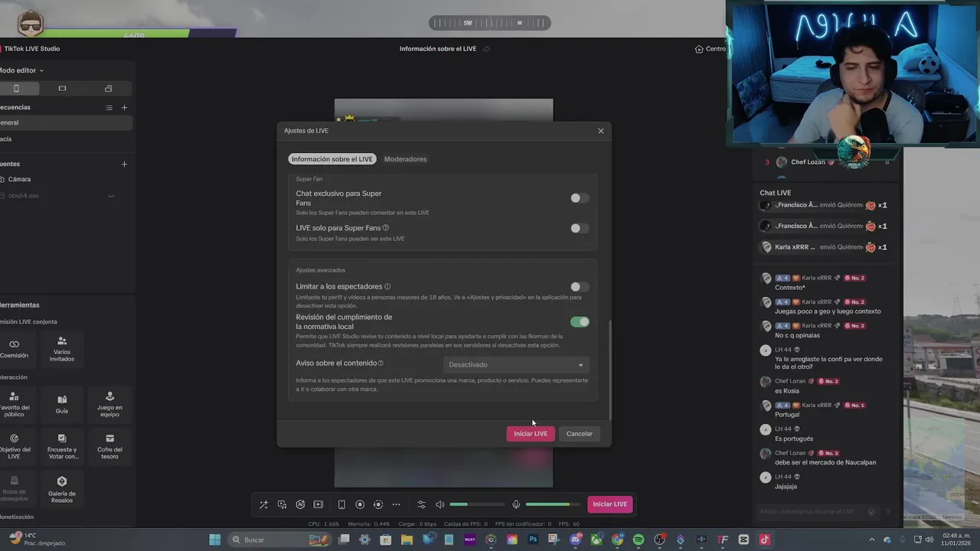Click the Cancelar button
The image size is (980, 551).
pos(580,434)
